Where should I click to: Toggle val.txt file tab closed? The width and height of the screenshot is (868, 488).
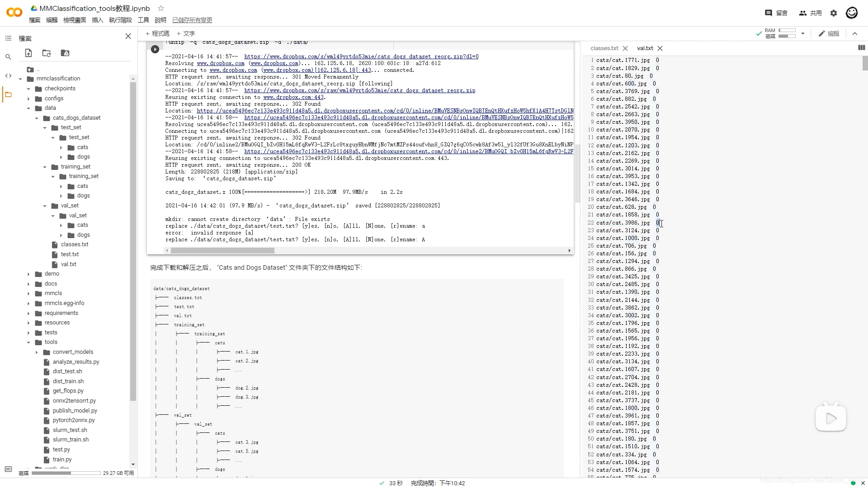[x=660, y=48]
